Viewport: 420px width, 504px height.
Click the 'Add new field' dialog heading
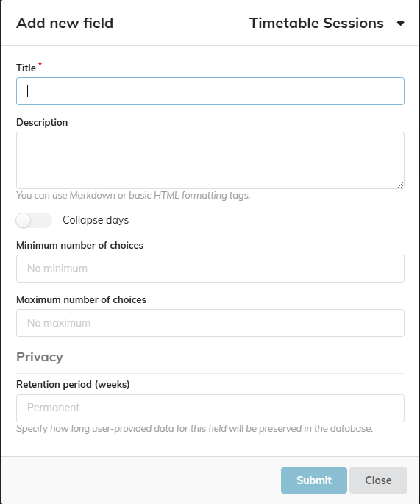coord(65,23)
